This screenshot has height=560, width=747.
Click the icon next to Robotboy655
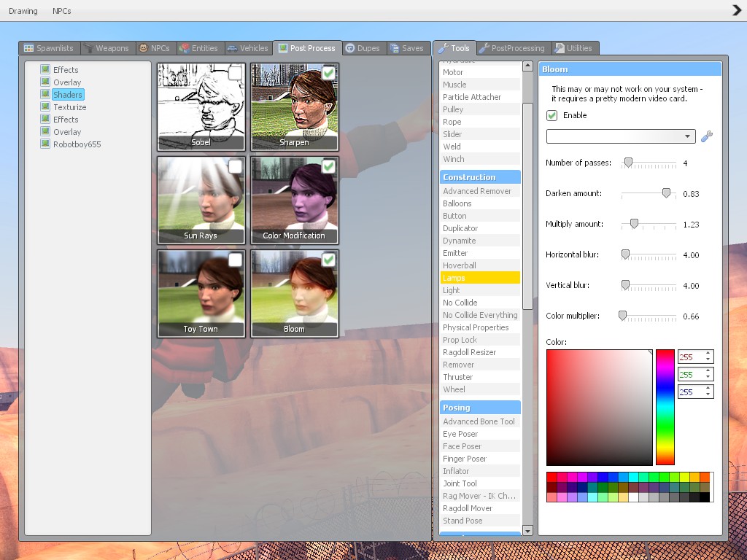tap(45, 144)
